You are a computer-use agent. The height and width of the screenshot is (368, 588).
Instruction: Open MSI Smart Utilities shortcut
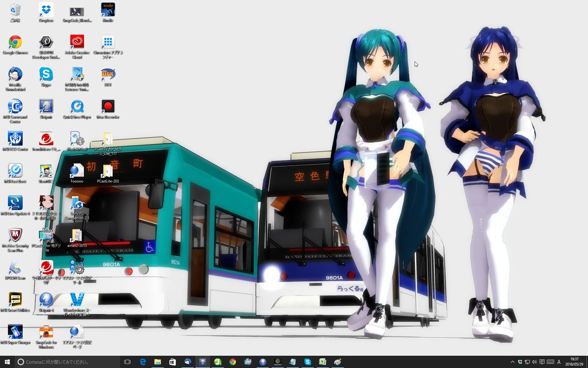[15, 303]
